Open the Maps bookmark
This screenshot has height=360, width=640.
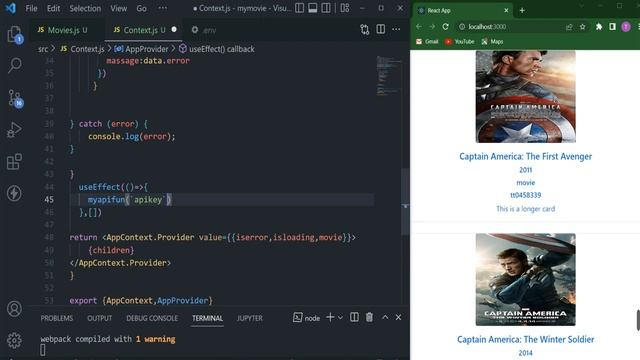click(492, 42)
